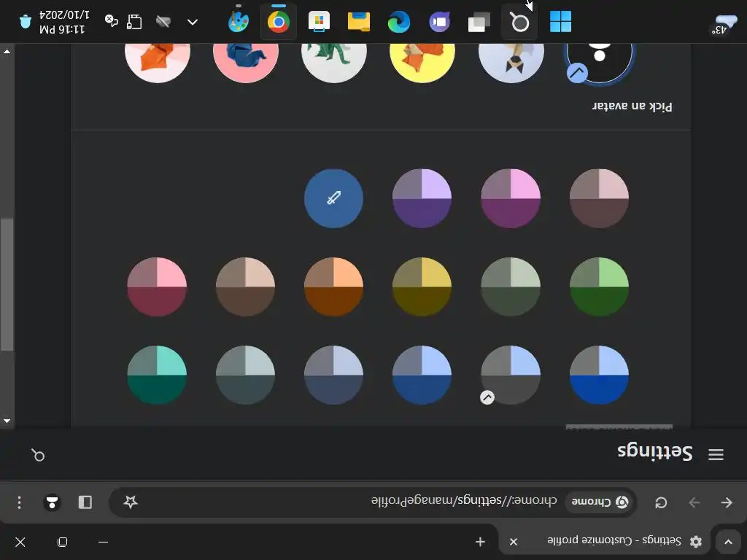Choose the peach and burnt orange theme
Screen dimensions: 747x560
[x=333, y=287]
